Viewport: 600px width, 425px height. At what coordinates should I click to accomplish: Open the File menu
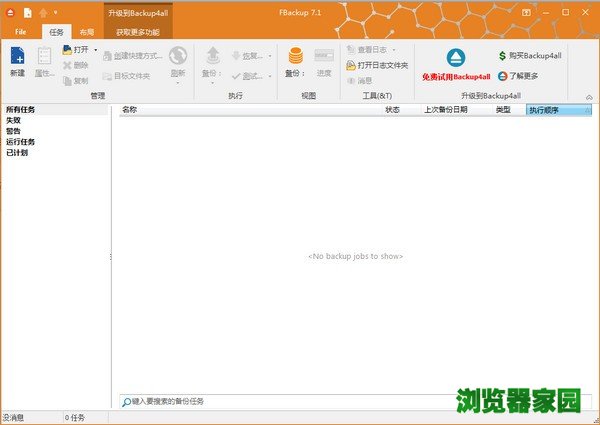(x=20, y=32)
